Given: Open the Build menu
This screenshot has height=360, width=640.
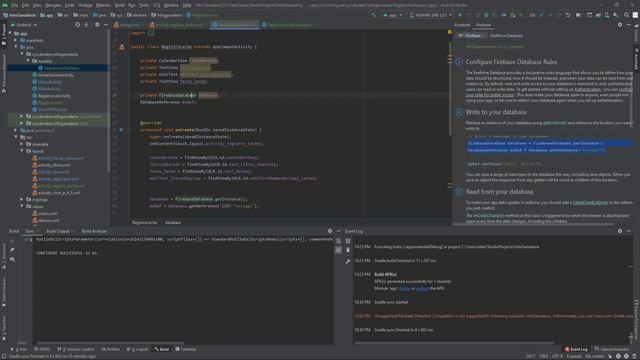Looking at the screenshot, I should tap(120, 5).
